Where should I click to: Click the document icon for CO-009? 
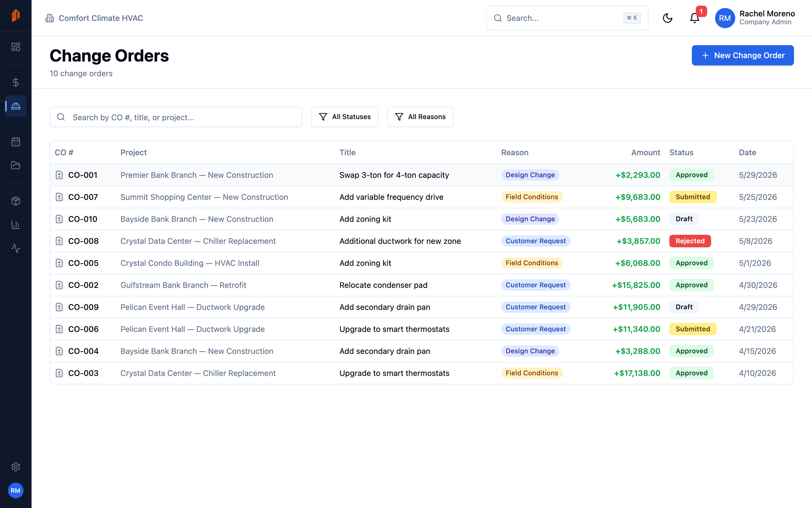tap(59, 307)
